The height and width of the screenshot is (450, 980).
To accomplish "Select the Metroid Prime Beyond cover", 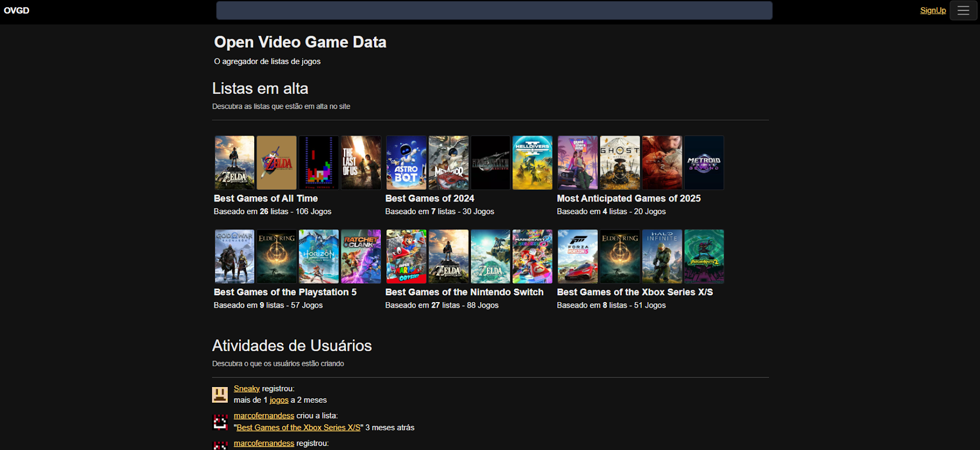I will pyautogui.click(x=704, y=163).
